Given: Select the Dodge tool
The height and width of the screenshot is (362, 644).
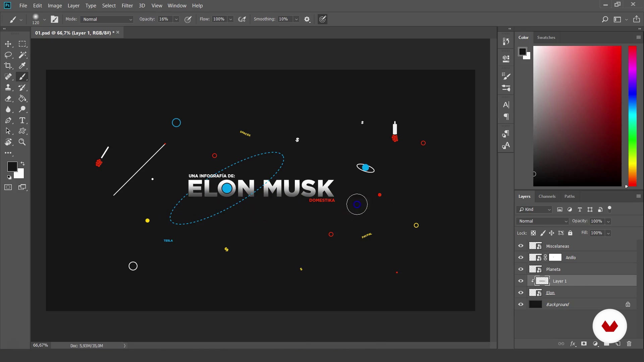Looking at the screenshot, I should [x=22, y=109].
